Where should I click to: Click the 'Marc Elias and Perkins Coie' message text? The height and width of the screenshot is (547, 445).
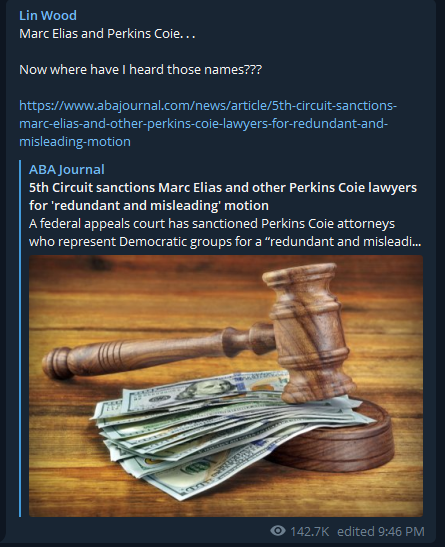point(107,34)
